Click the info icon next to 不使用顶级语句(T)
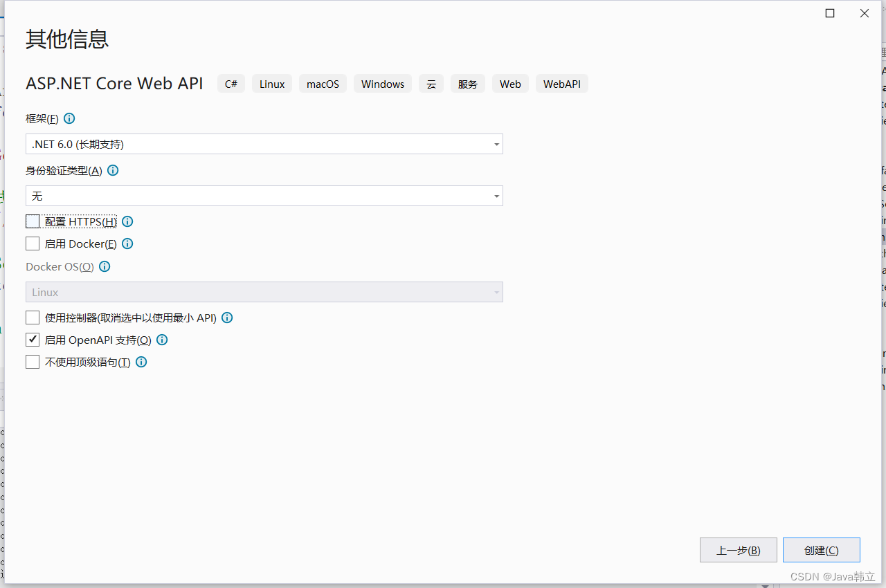 point(141,362)
